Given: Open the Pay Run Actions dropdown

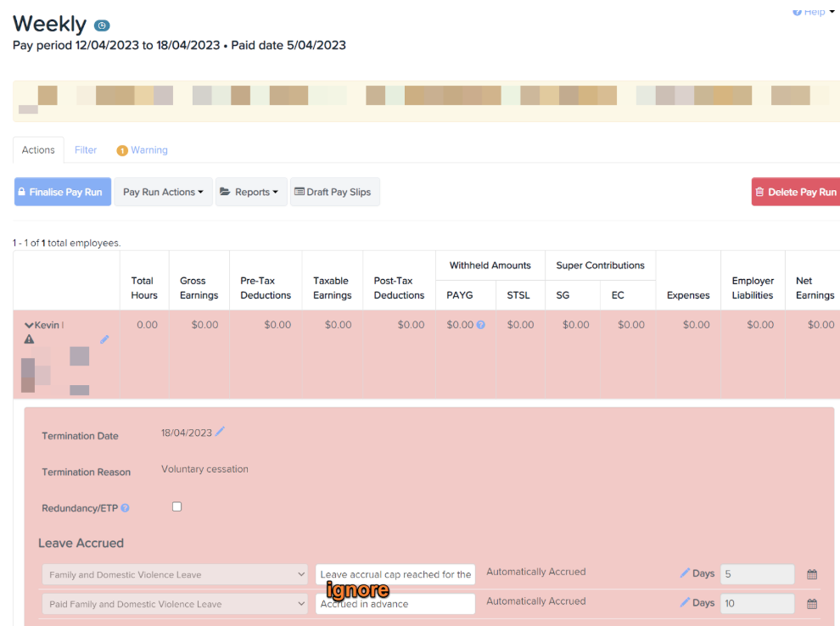Looking at the screenshot, I should tap(163, 192).
